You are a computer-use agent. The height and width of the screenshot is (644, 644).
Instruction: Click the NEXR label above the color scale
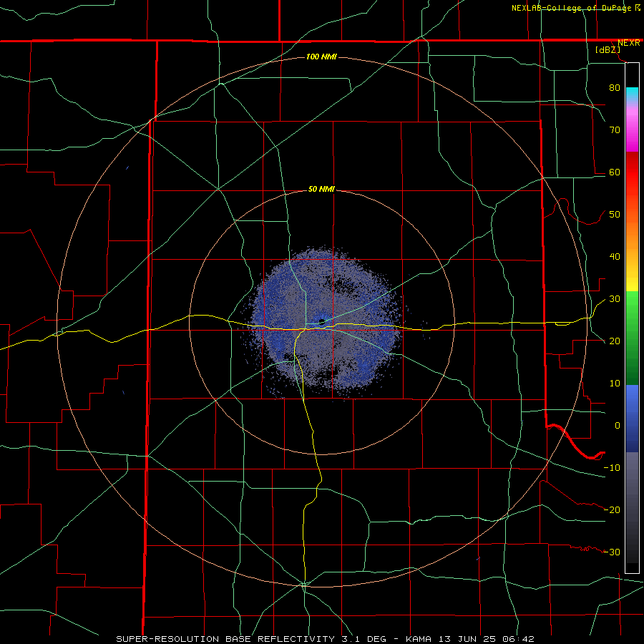(628, 43)
